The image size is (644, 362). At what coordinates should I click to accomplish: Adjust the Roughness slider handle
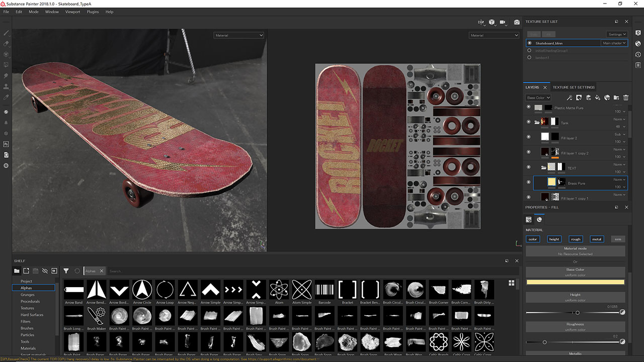point(544,342)
